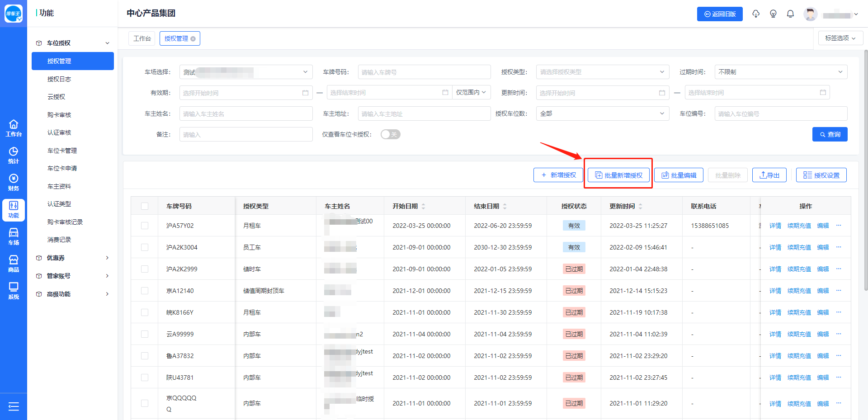Toggle the 仅查看车位卡授权 switch
This screenshot has height=420, width=868.
pos(390,134)
